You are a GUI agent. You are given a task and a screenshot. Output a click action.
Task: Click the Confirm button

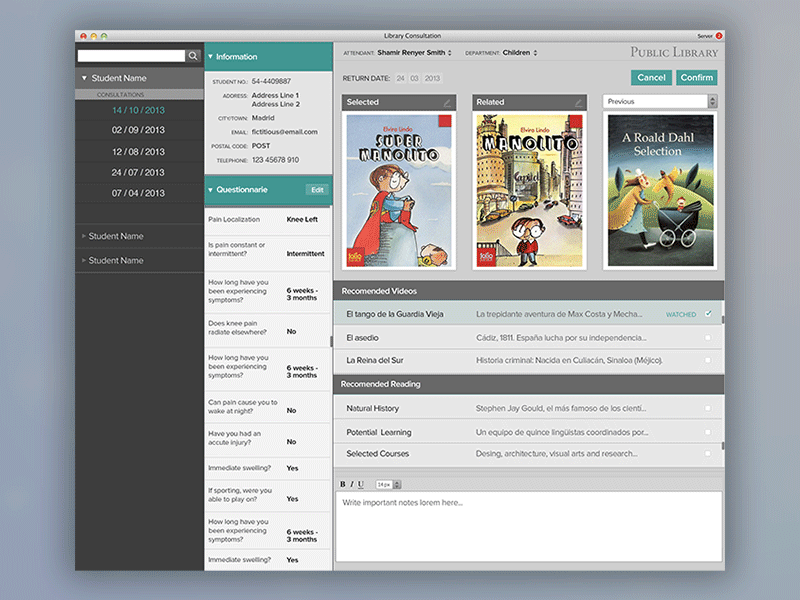[696, 77]
